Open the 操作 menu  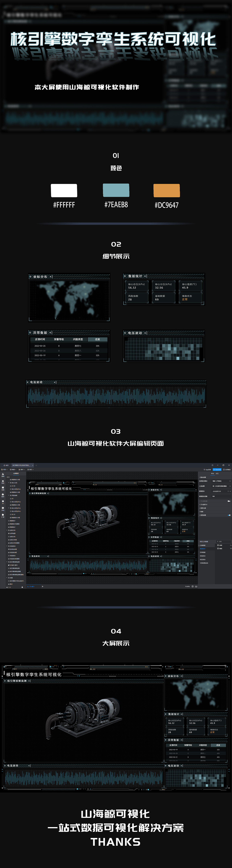(x=22, y=469)
